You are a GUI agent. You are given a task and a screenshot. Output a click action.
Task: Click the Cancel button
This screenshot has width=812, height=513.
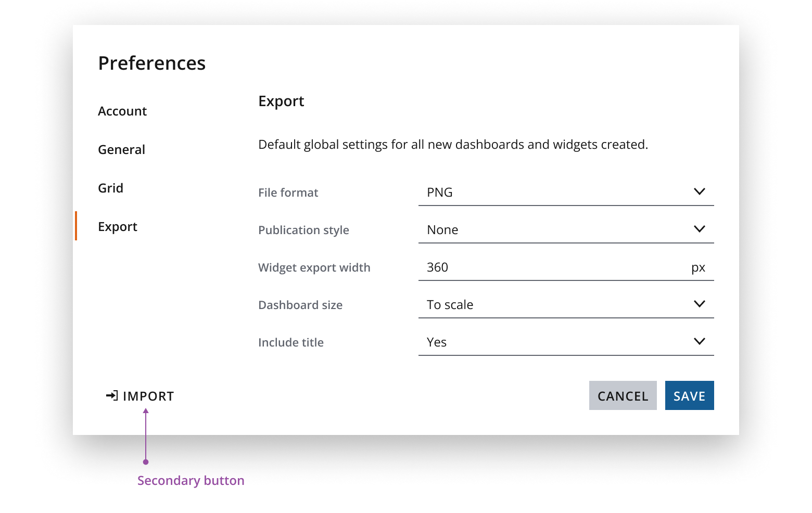point(623,396)
